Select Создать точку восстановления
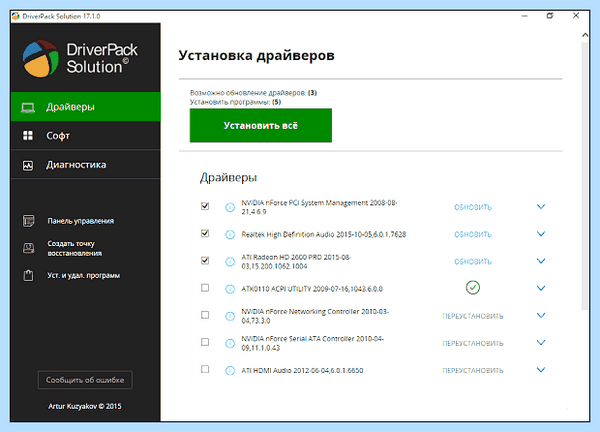600x432 pixels. pos(75,248)
